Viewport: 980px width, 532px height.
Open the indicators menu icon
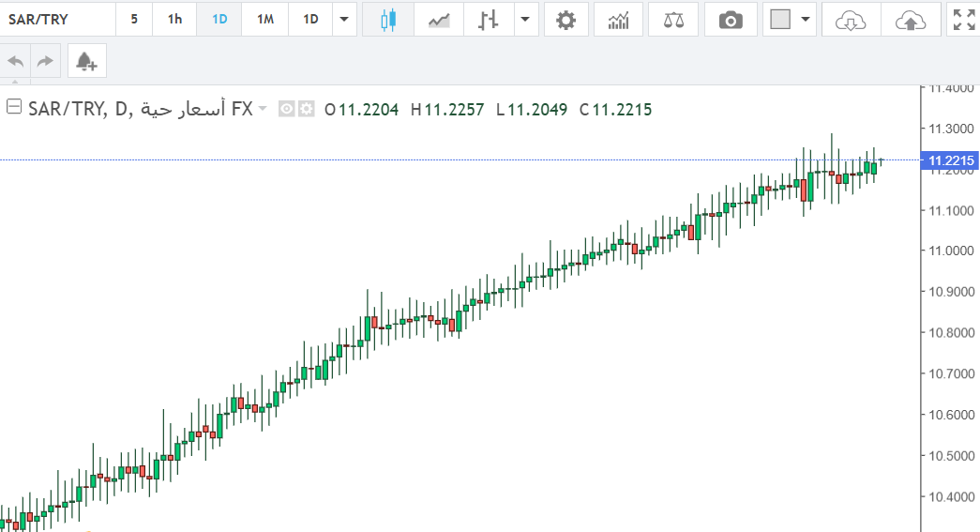tap(618, 20)
